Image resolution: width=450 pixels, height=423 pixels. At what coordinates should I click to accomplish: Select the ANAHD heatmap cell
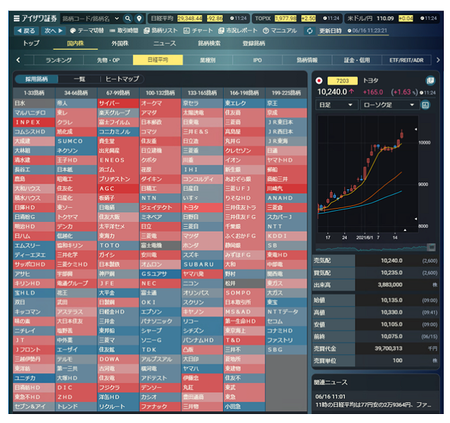tap(286, 198)
